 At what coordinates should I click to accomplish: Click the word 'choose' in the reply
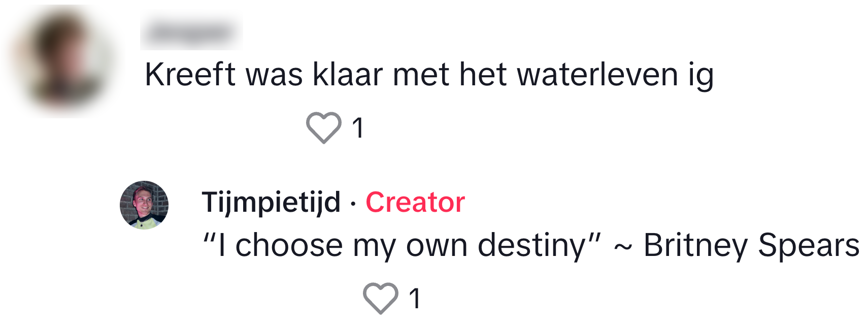point(289,245)
